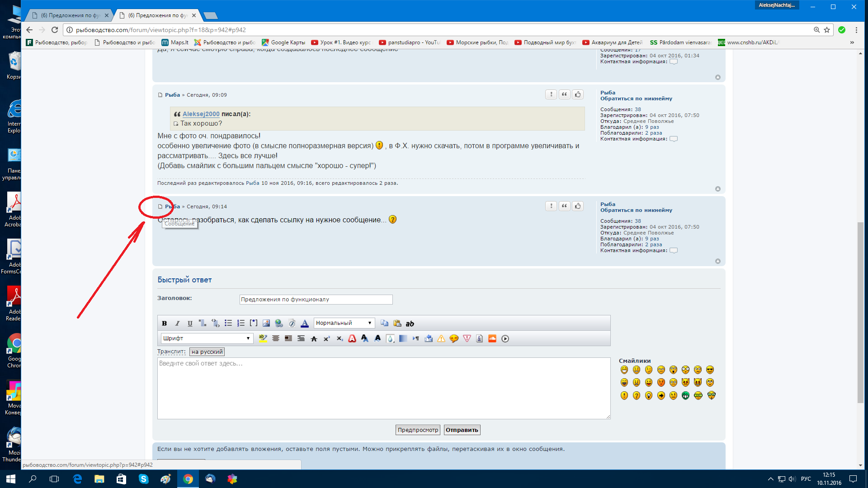Viewport: 868px width, 488px height.
Task: Click in the Заголовок subject input field
Action: coord(316,299)
